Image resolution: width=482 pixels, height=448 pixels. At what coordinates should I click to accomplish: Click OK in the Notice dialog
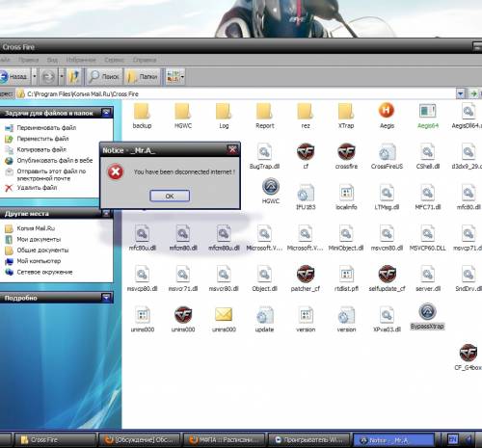[x=170, y=196]
